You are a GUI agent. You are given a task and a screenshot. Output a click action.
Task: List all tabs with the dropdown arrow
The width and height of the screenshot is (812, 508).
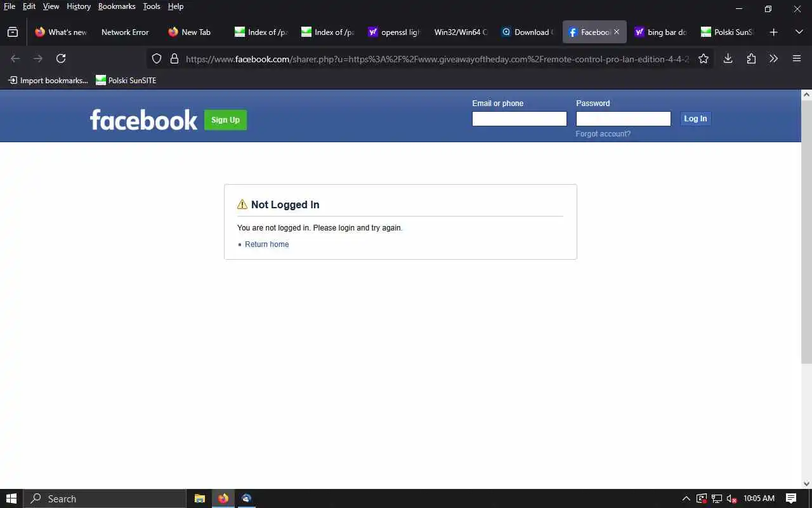[x=799, y=32]
